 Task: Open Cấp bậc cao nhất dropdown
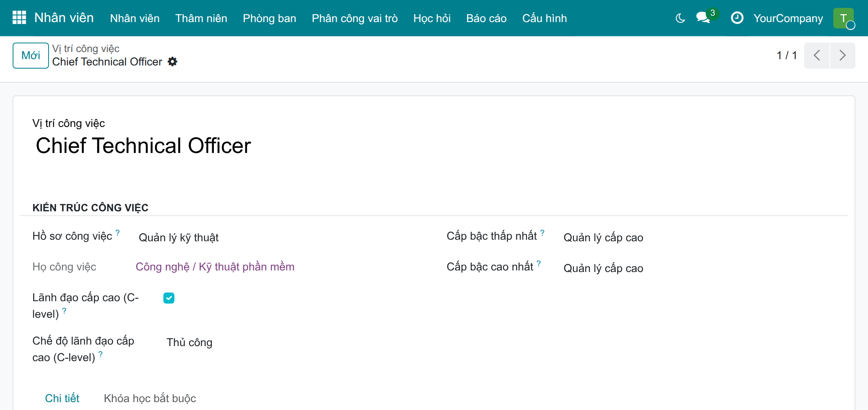(702, 268)
